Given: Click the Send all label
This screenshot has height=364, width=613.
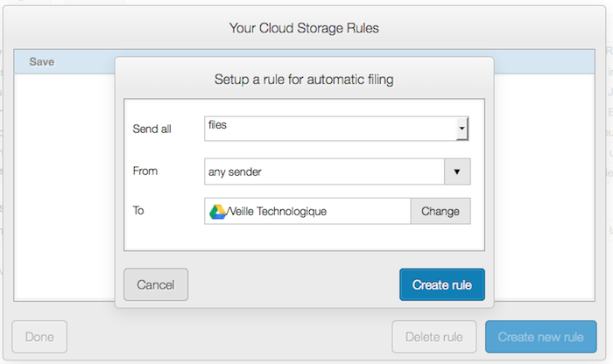Looking at the screenshot, I should tap(152, 129).
